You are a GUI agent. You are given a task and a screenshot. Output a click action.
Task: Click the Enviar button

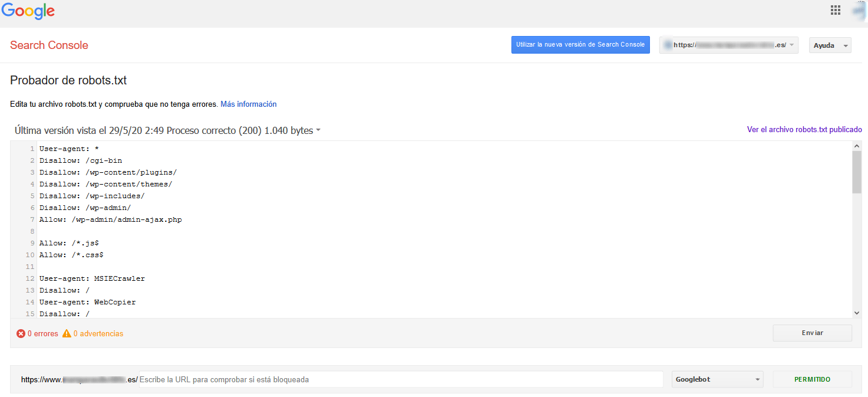812,333
